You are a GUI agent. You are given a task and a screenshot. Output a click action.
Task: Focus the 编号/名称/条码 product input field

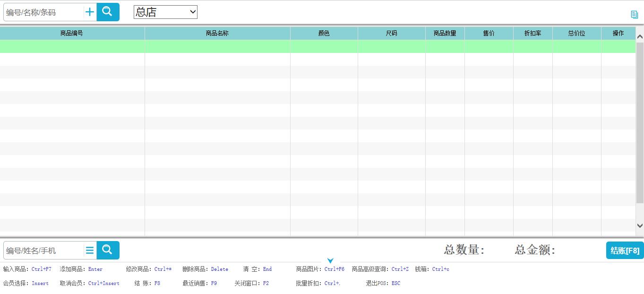(43, 12)
